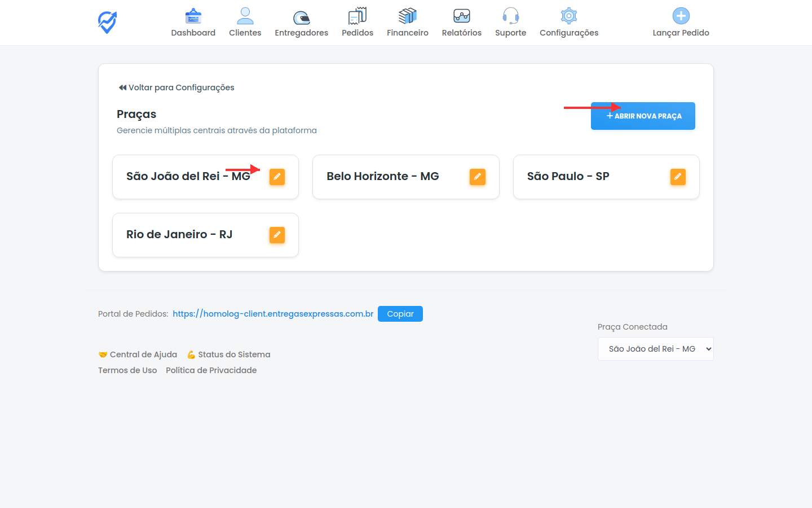Click the checkmark logo in the header
The height and width of the screenshot is (508, 812).
pyautogui.click(x=107, y=23)
